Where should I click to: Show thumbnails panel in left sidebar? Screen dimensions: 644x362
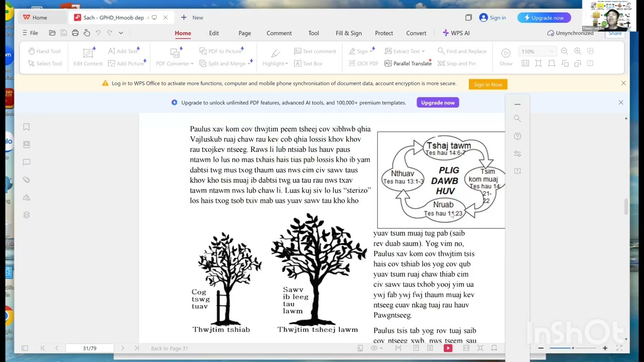pyautogui.click(x=26, y=145)
